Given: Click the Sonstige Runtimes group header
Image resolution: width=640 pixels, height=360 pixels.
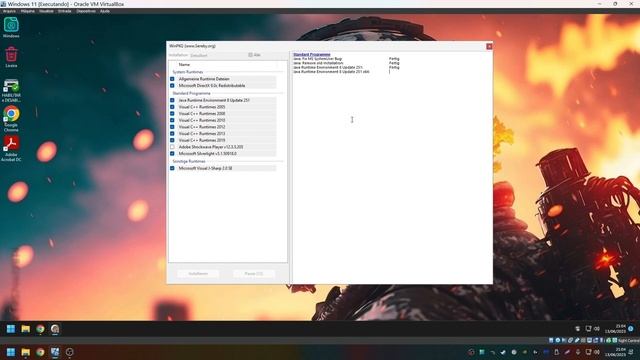Looking at the screenshot, I should (x=189, y=161).
